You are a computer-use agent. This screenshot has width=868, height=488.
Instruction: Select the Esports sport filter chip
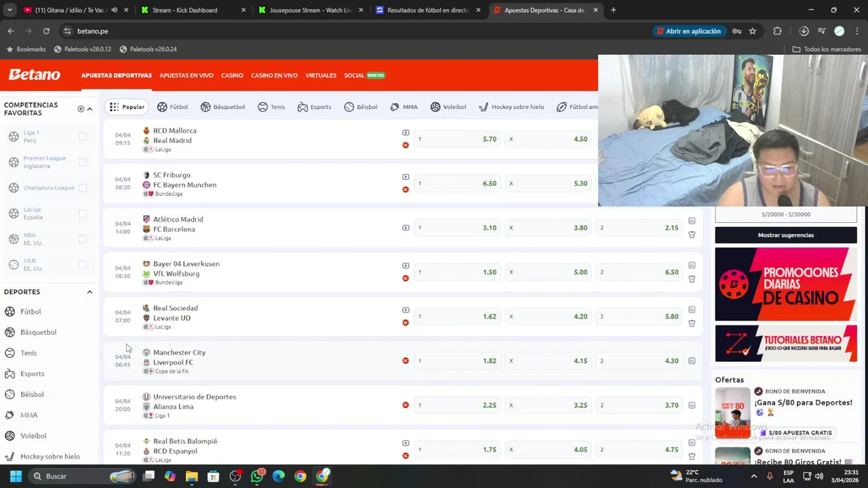pyautogui.click(x=314, y=107)
